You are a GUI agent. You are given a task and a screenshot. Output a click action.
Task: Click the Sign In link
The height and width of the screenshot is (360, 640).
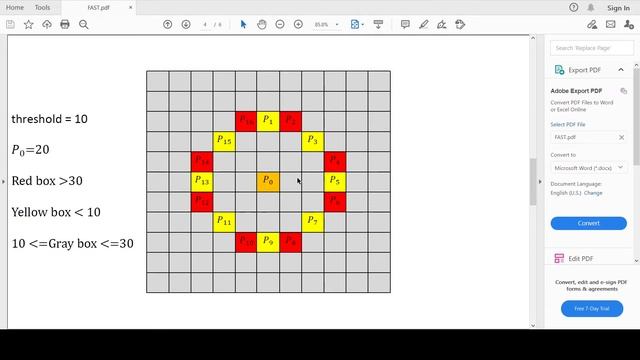click(x=618, y=8)
